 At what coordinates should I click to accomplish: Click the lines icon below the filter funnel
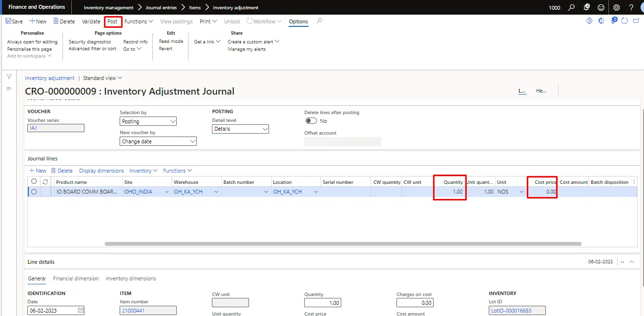(9, 88)
